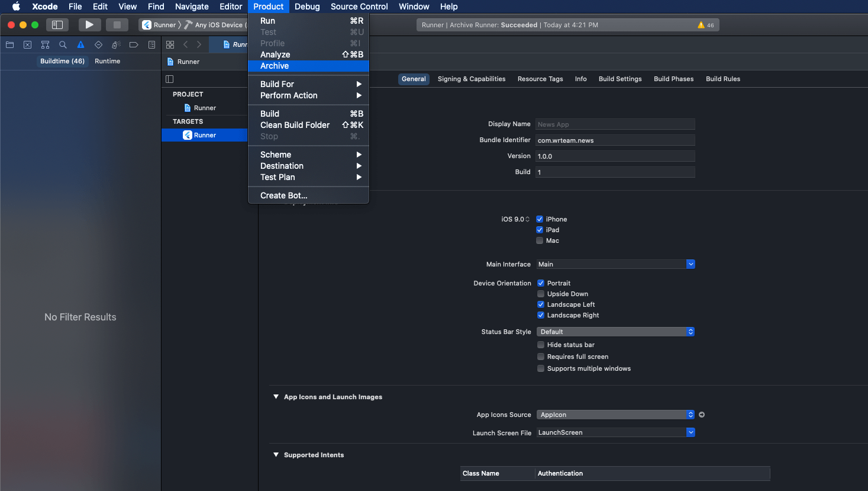Open the Status Bar Style dropdown
The width and height of the screenshot is (868, 491).
(x=615, y=332)
